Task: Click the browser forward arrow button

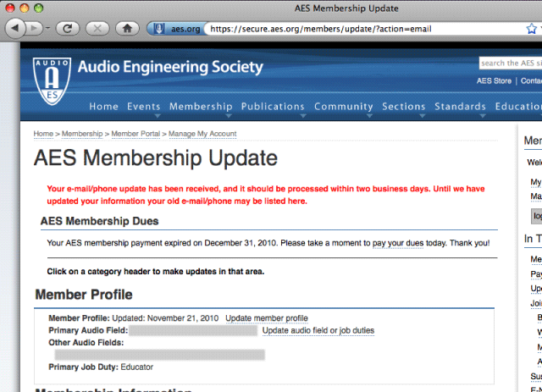Action: point(34,28)
